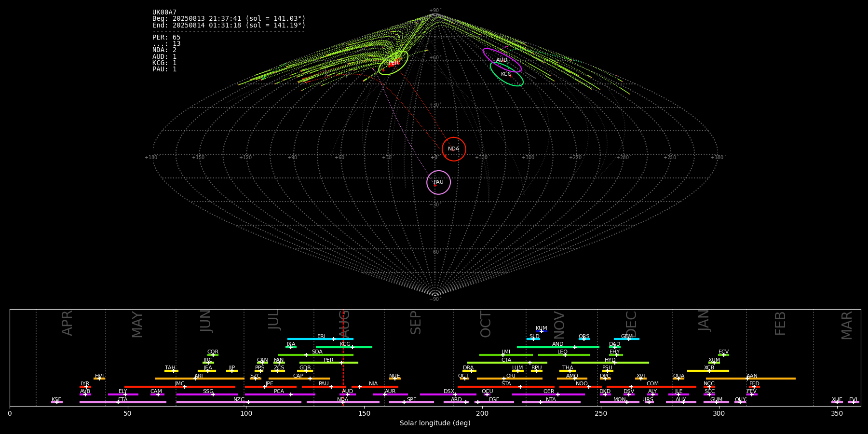The image size is (868, 434).
Task: Click the EVI shower bar in the timeline
Action: tap(854, 402)
